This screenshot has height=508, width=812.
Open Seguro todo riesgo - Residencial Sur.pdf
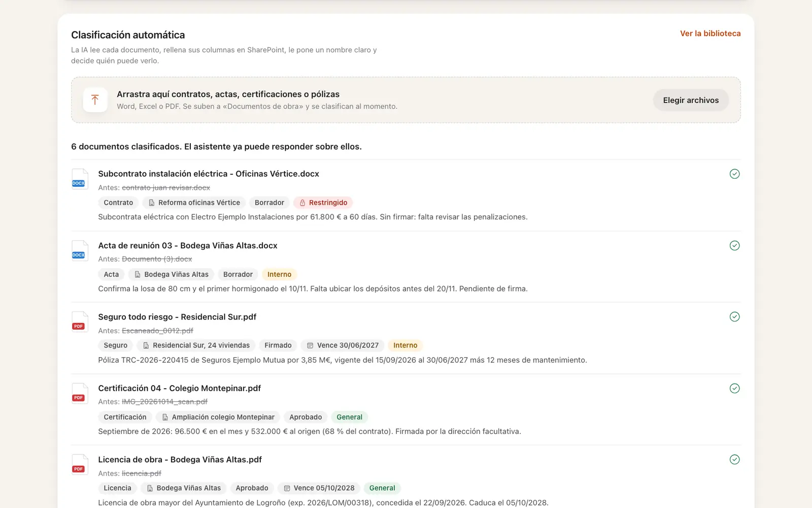coord(177,317)
